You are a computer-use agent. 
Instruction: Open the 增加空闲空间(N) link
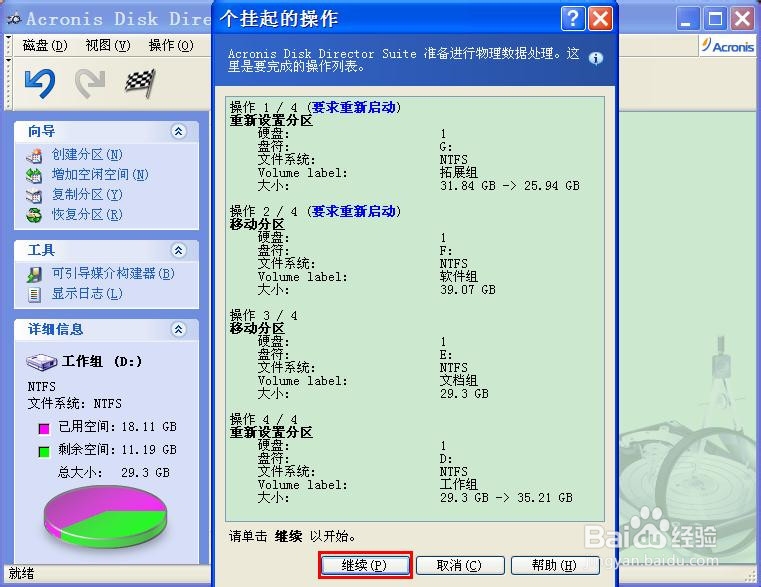pyautogui.click(x=100, y=175)
